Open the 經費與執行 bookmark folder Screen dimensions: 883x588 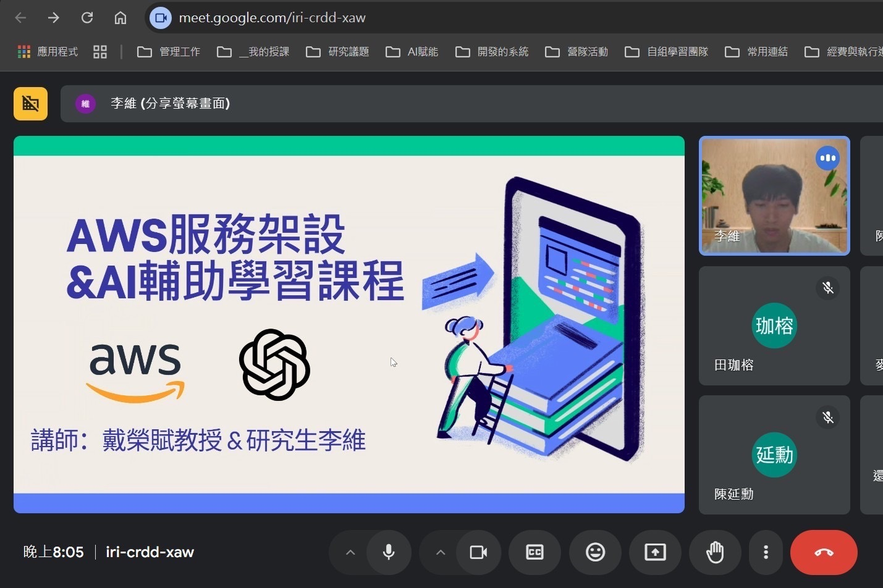tap(843, 52)
